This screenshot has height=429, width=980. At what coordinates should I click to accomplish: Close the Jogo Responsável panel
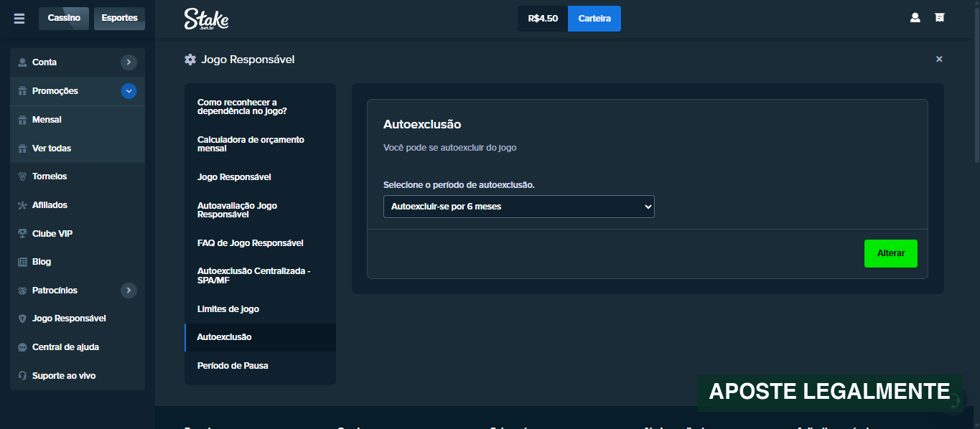pos(939,60)
